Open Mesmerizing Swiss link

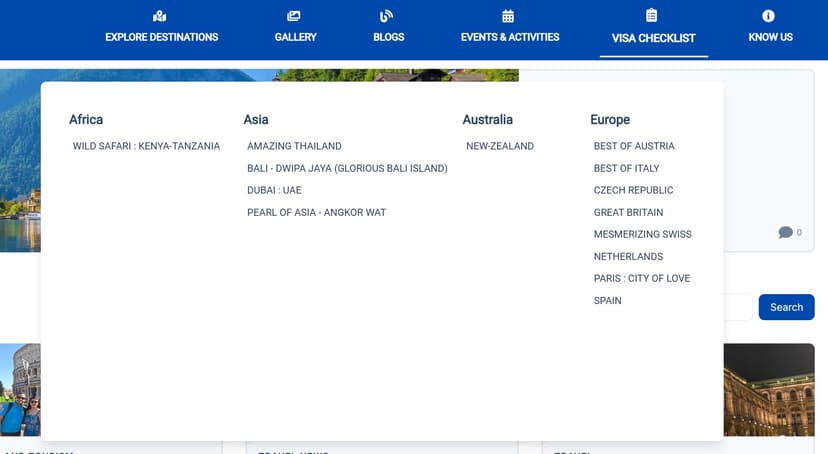[x=642, y=234]
